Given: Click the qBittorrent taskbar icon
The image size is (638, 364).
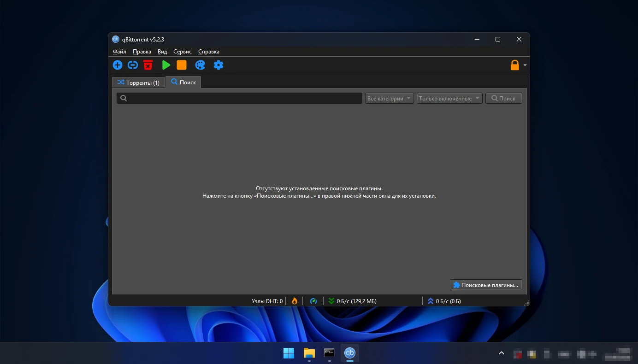Looking at the screenshot, I should [x=350, y=353].
